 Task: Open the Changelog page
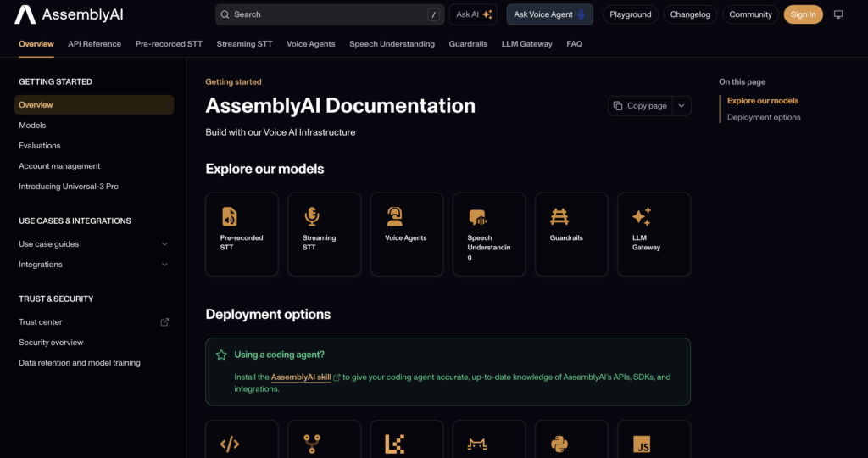pyautogui.click(x=690, y=14)
